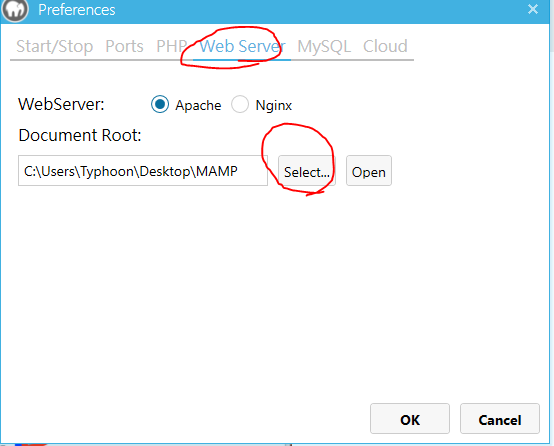Click the Preferences window title
The height and width of the screenshot is (446, 554).
(77, 10)
